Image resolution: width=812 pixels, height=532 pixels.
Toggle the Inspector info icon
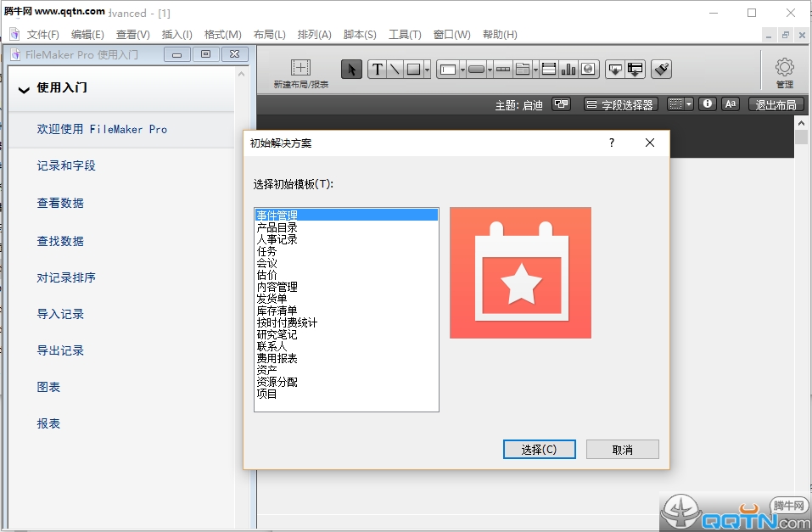(708, 104)
